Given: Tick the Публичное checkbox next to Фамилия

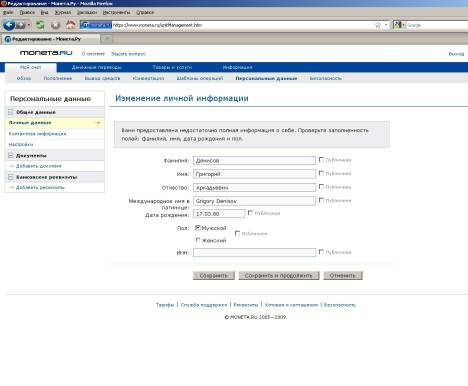Looking at the screenshot, I should [x=321, y=160].
